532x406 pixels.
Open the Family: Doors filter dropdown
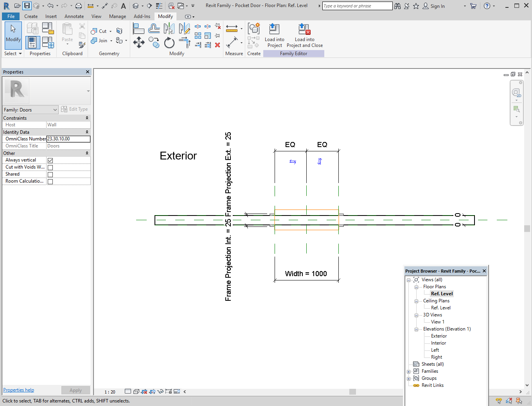click(x=31, y=110)
